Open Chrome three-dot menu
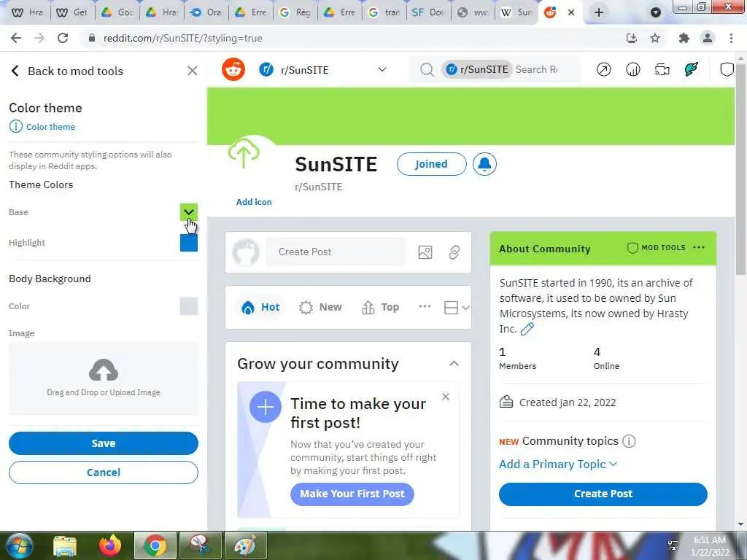This screenshot has width=747, height=560. 731,38
